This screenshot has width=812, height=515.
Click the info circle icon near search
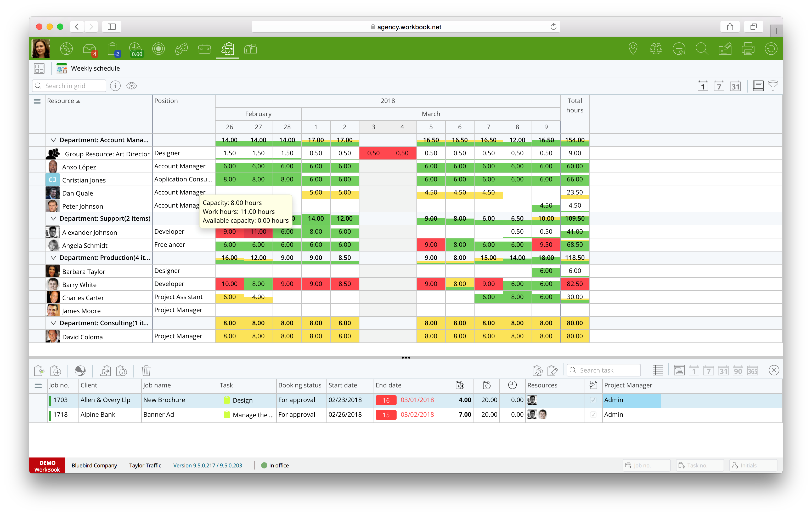(115, 86)
